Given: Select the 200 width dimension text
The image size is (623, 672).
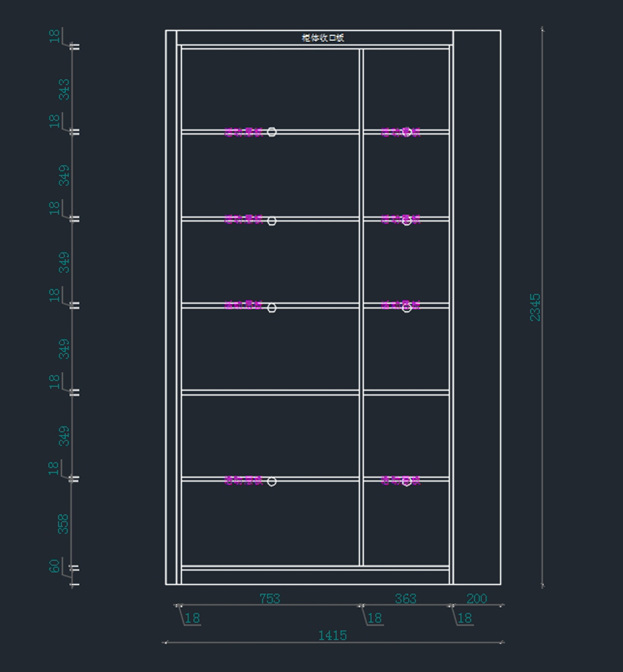Looking at the screenshot, I should point(477,599).
